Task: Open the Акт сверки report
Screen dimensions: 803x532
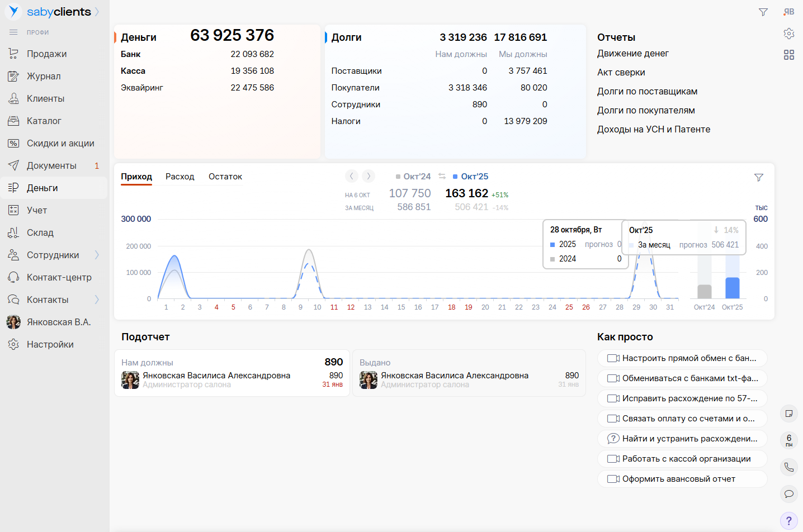Action: coord(621,73)
